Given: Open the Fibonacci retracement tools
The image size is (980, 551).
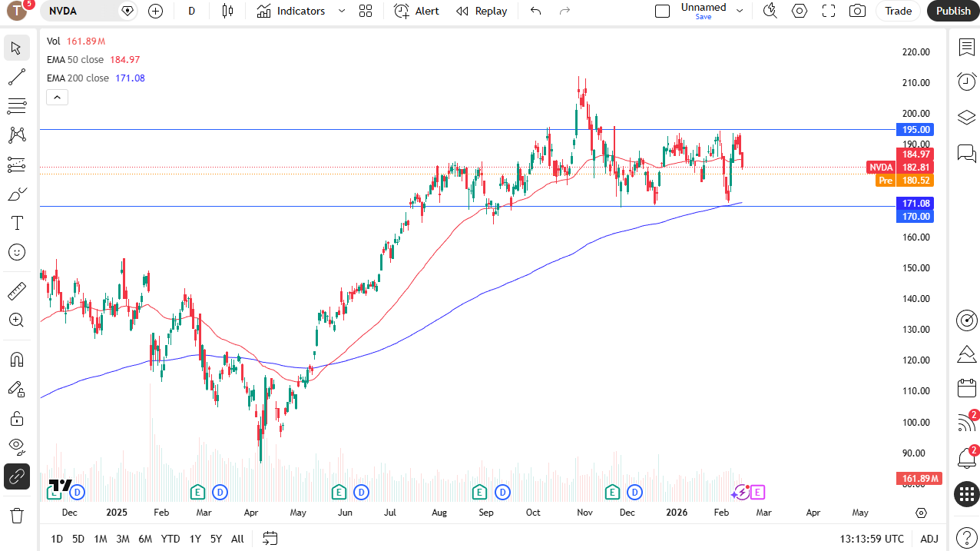Looking at the screenshot, I should pyautogui.click(x=17, y=106).
